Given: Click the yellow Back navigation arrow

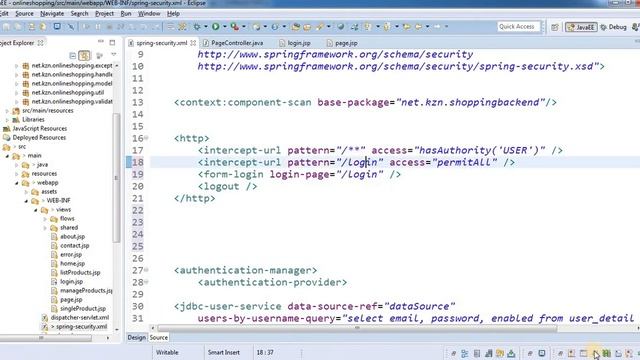Looking at the screenshot, I should click(x=418, y=27).
